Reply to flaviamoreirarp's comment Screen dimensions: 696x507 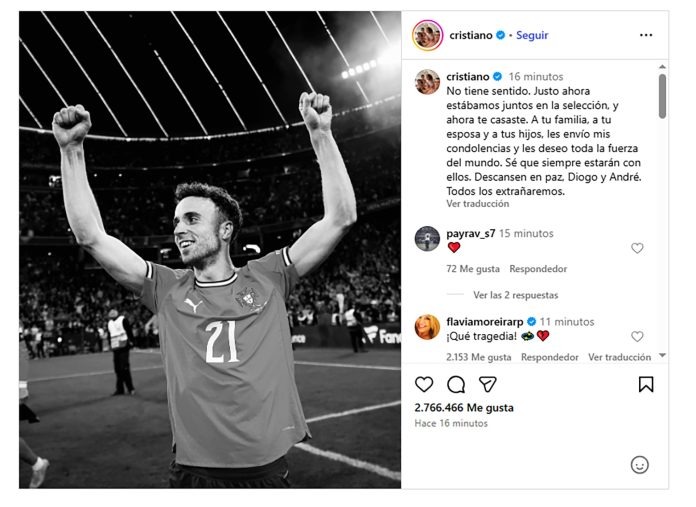550,357
